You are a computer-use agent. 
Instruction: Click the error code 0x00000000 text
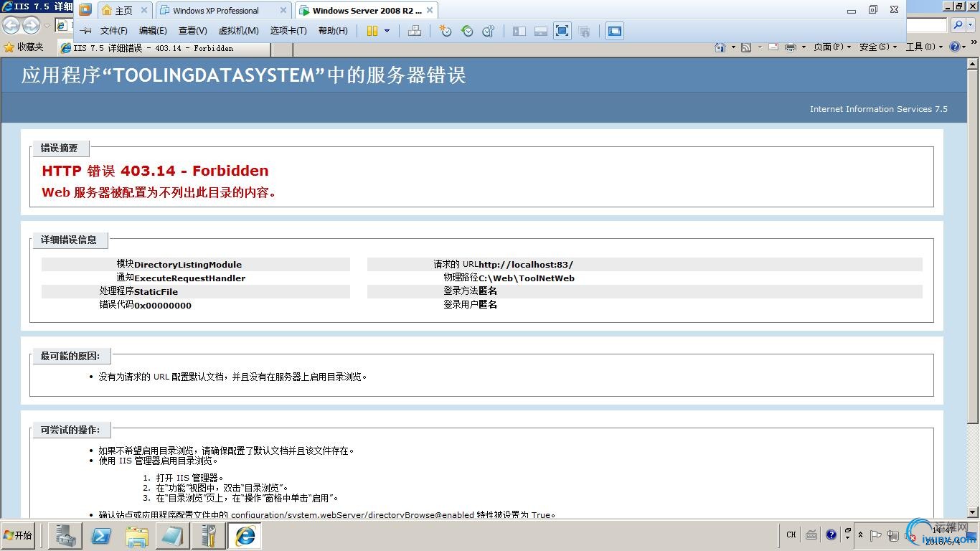163,305
